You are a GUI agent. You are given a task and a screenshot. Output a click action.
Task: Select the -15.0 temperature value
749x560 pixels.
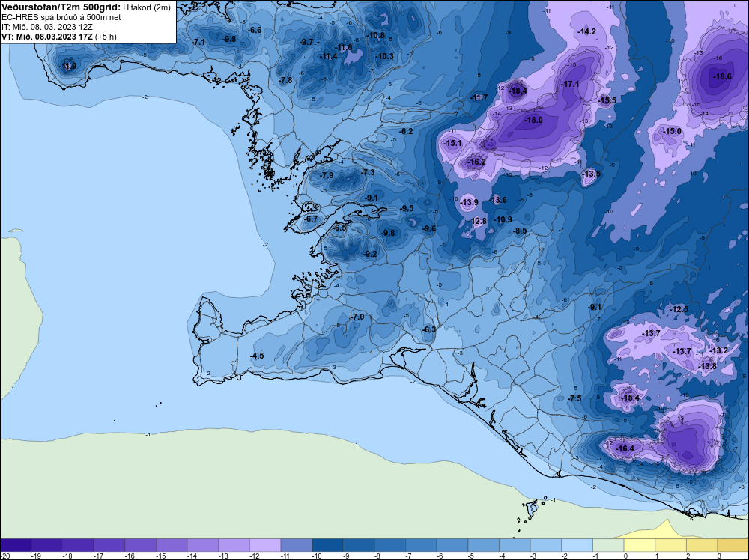[x=673, y=131]
